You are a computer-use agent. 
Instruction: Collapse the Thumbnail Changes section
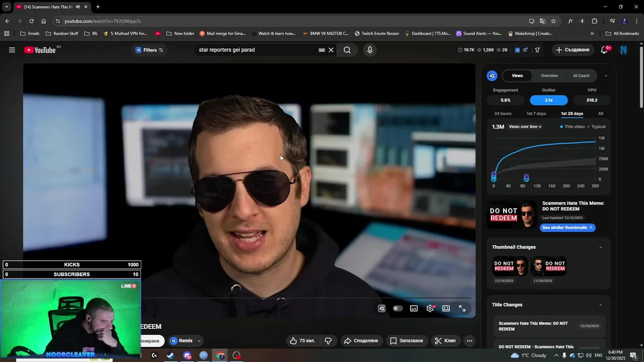600,247
